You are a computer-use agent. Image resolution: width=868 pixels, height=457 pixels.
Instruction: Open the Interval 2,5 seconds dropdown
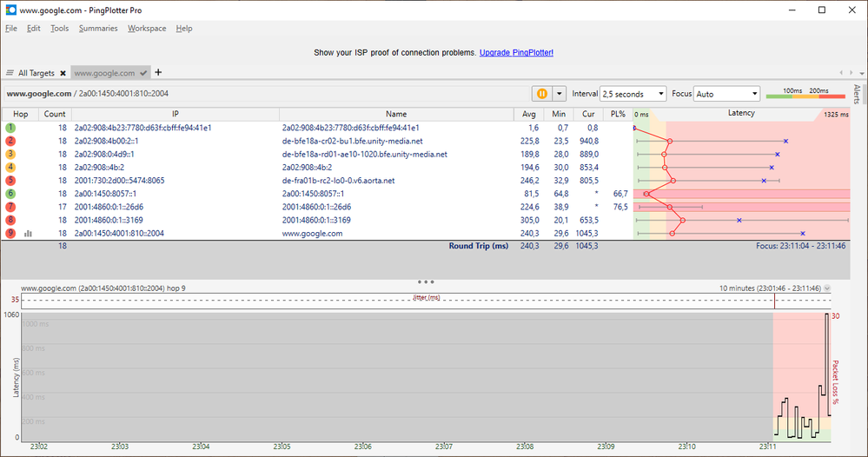[x=633, y=94]
